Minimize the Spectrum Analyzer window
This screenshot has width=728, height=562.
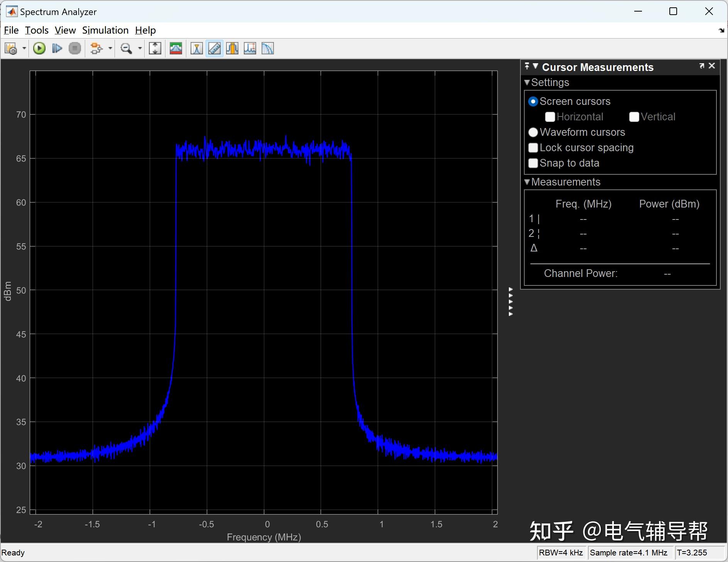pyautogui.click(x=638, y=12)
